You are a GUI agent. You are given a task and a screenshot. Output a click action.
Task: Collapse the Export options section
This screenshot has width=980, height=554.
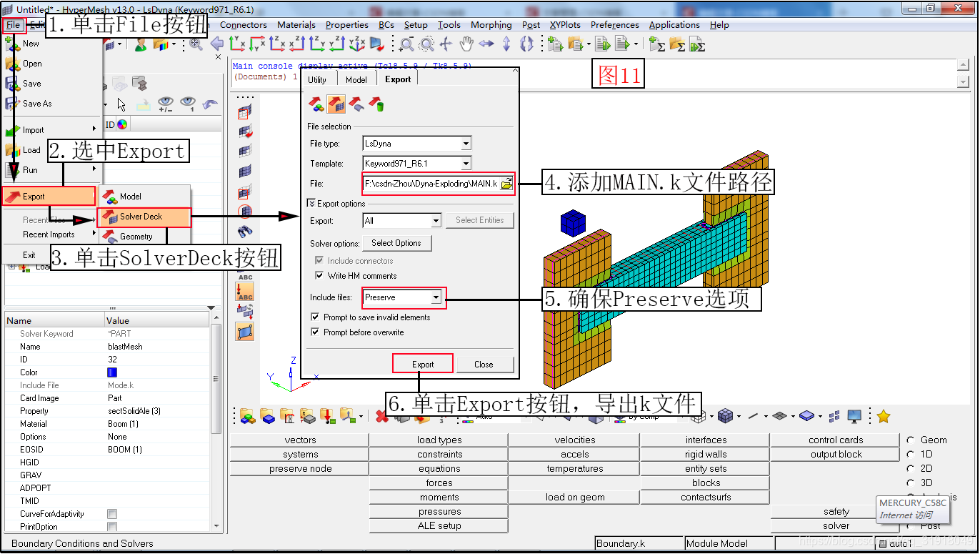311,204
